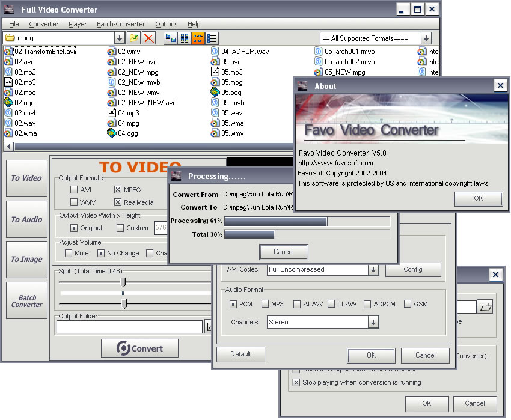511x420 pixels.
Task: Select file icon of 02.ogg
Action: pos(8,102)
